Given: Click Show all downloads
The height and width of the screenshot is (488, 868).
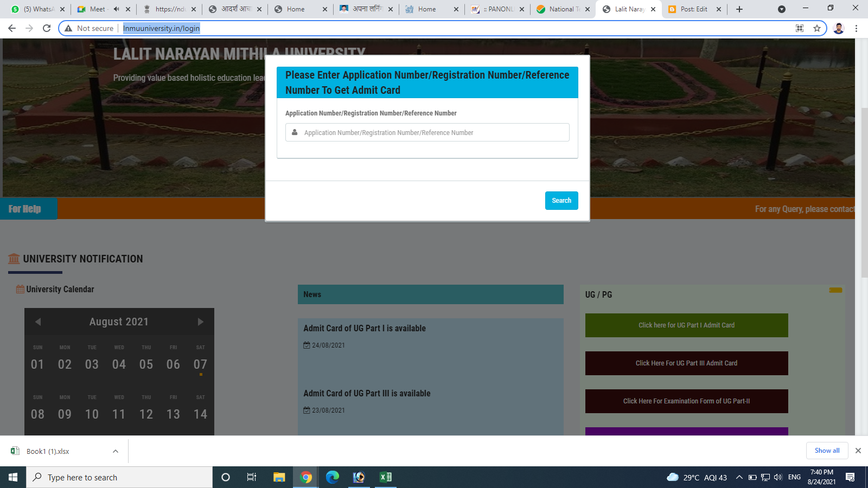Looking at the screenshot, I should [827, 451].
